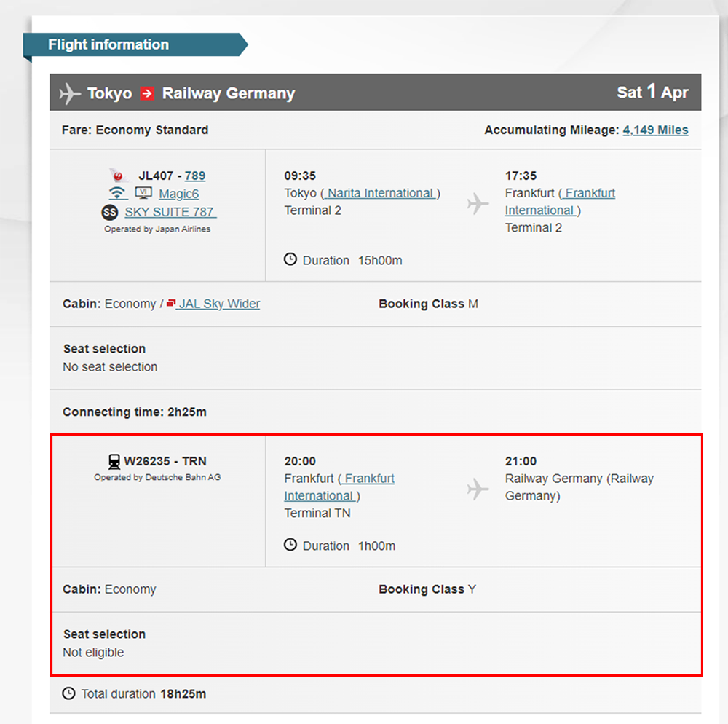Click the clock icon beside Duration 1h00m
This screenshot has height=724, width=728.
tap(290, 545)
